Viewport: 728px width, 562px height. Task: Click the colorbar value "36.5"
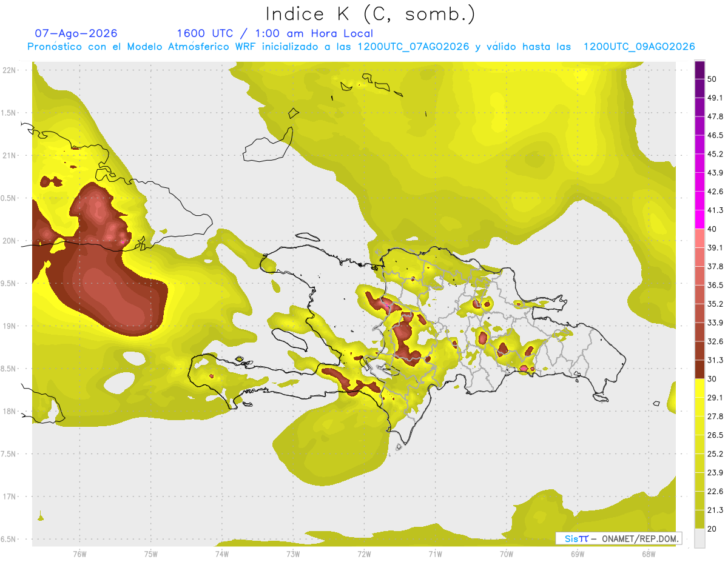point(715,285)
